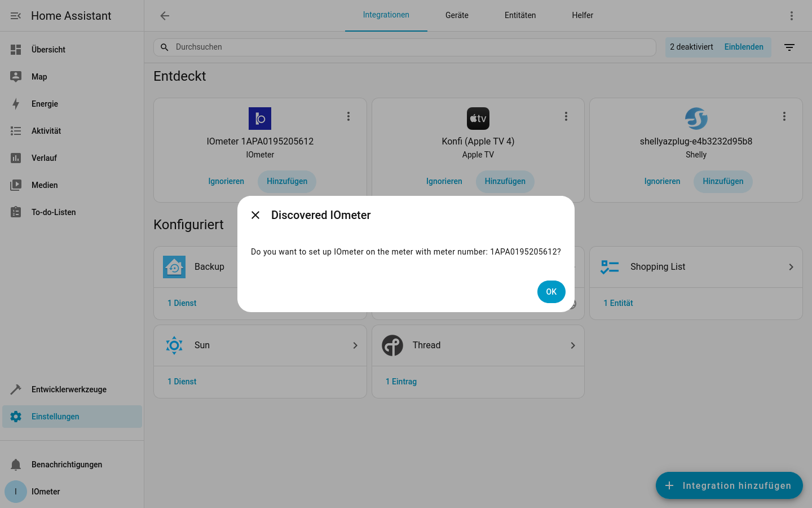
Task: Open the 1 Eintrag link under Thread
Action: (401, 382)
